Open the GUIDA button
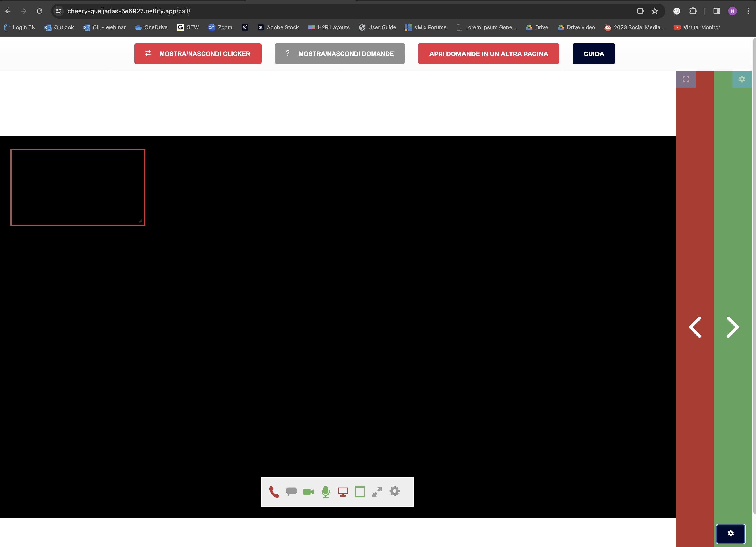This screenshot has width=756, height=547. coord(594,54)
